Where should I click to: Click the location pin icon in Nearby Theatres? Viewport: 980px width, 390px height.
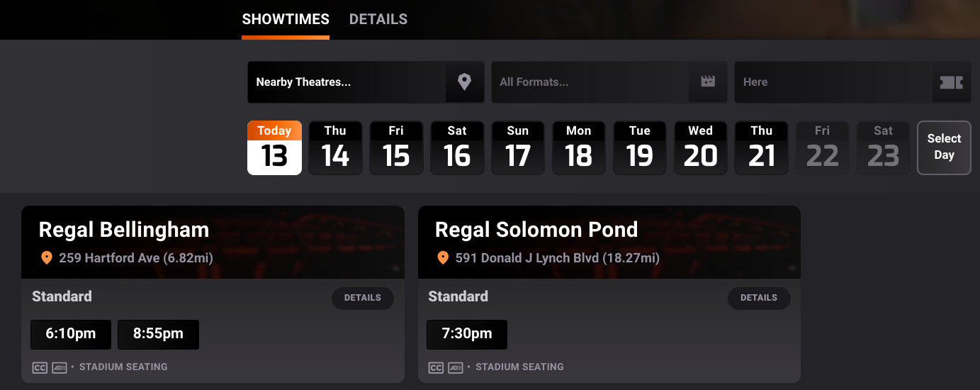click(x=465, y=82)
